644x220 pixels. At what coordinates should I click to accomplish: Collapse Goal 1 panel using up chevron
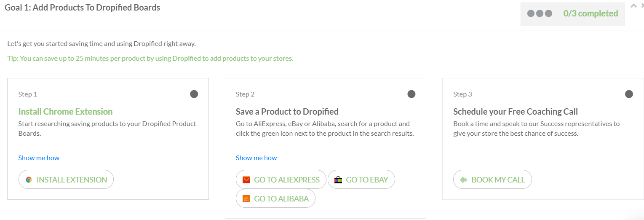[x=633, y=6]
